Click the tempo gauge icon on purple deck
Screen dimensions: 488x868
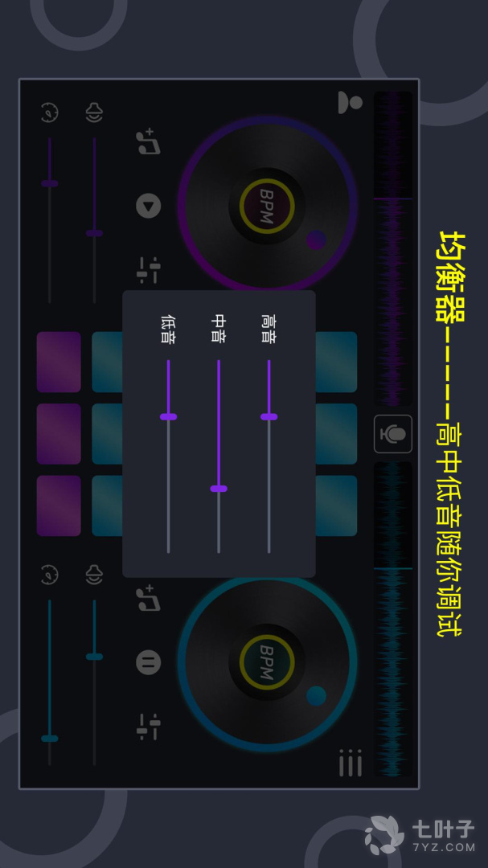click(50, 113)
